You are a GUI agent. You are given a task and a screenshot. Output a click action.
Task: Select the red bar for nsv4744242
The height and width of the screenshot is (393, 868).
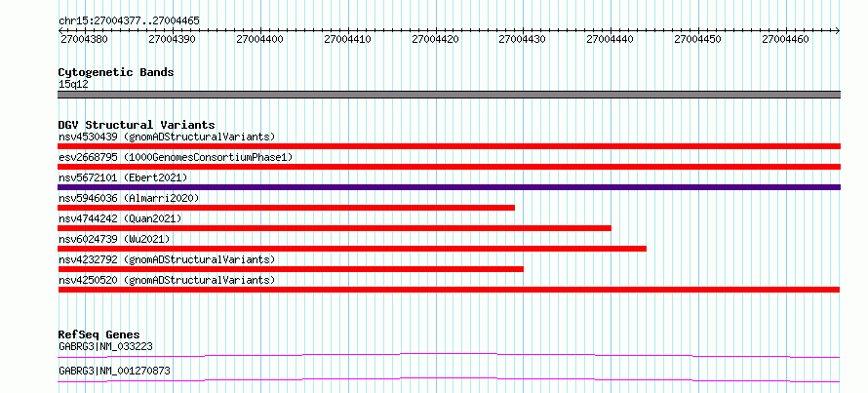click(x=335, y=228)
